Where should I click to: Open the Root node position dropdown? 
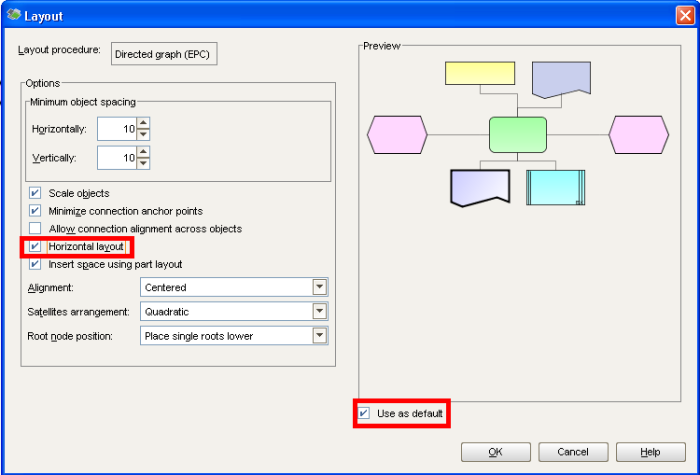point(320,336)
